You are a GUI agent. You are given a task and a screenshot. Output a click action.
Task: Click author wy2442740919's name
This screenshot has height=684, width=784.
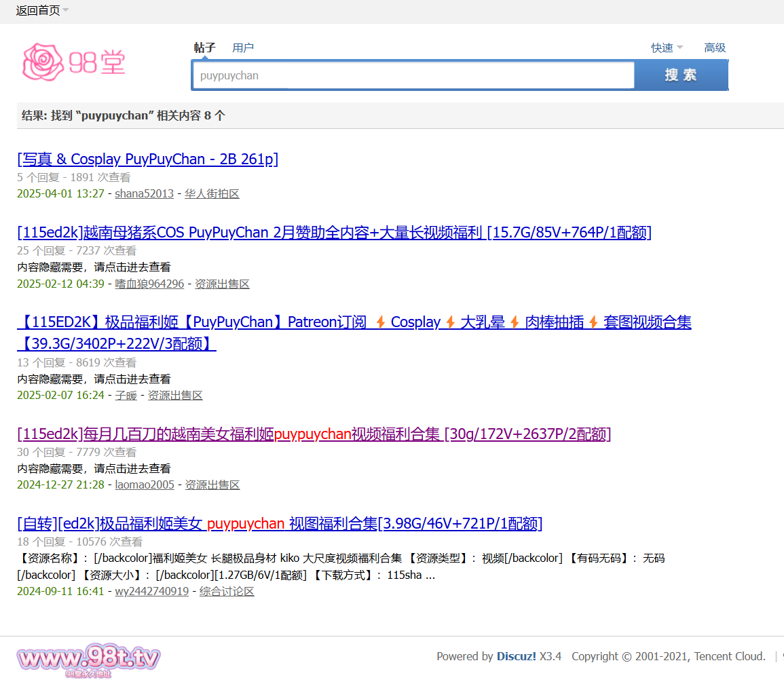[151, 591]
